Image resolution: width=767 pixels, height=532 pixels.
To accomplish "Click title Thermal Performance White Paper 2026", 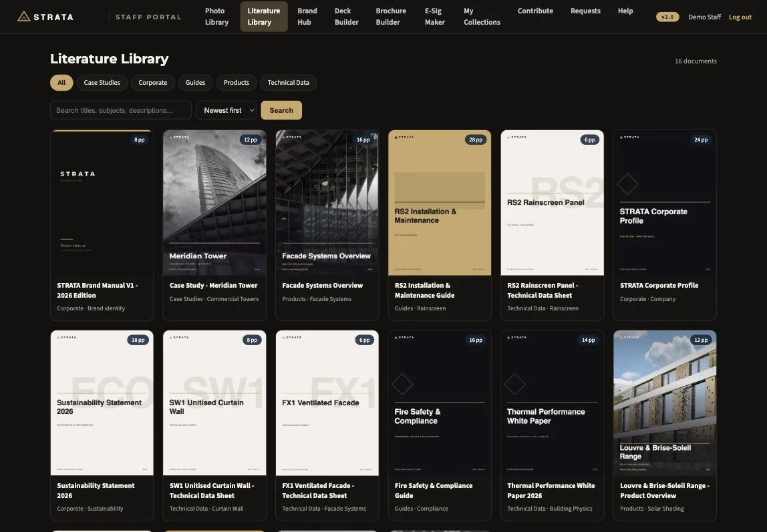I will [551, 491].
